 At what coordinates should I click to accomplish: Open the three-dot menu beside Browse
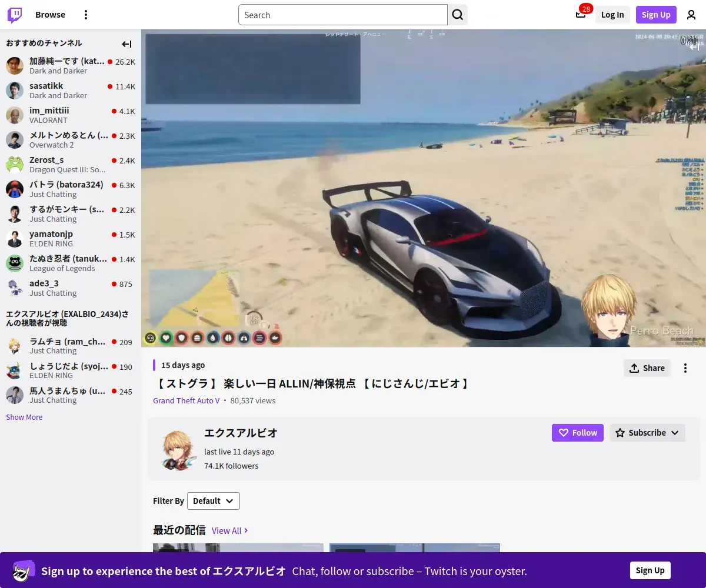pyautogui.click(x=86, y=15)
